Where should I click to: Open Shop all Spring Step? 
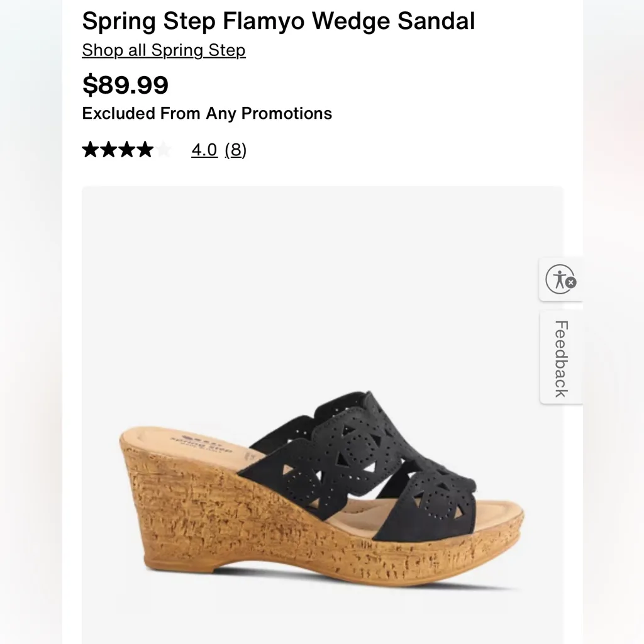pyautogui.click(x=163, y=50)
